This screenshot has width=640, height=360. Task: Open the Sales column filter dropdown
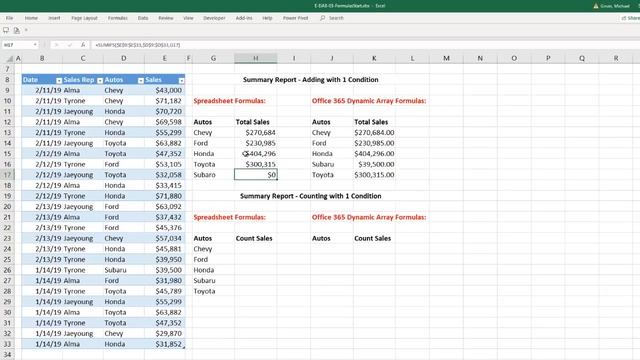181,80
